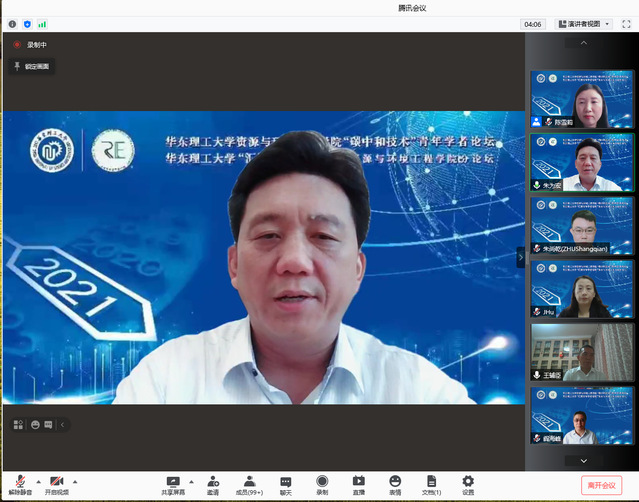
Task: Turn on the camera (开启视频)
Action: click(56, 483)
